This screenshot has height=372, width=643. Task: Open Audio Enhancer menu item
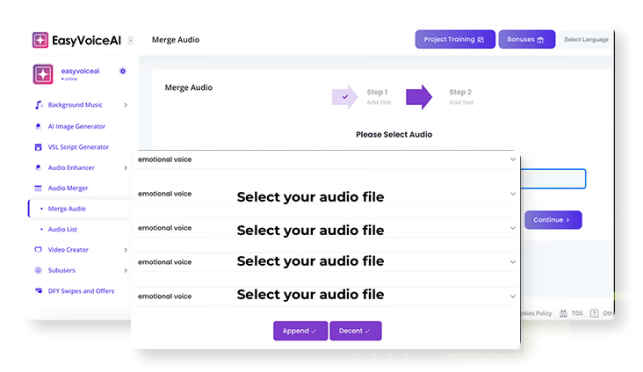pos(71,167)
